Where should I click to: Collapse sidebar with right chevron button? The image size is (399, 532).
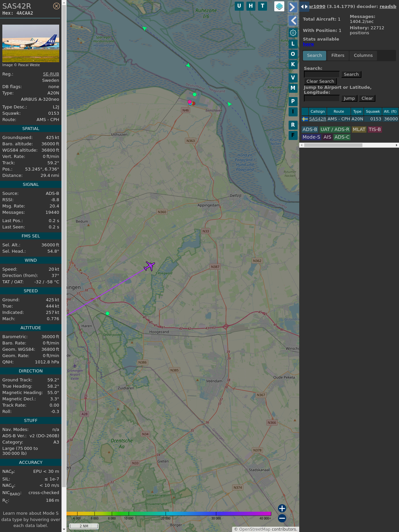pyautogui.click(x=292, y=7)
